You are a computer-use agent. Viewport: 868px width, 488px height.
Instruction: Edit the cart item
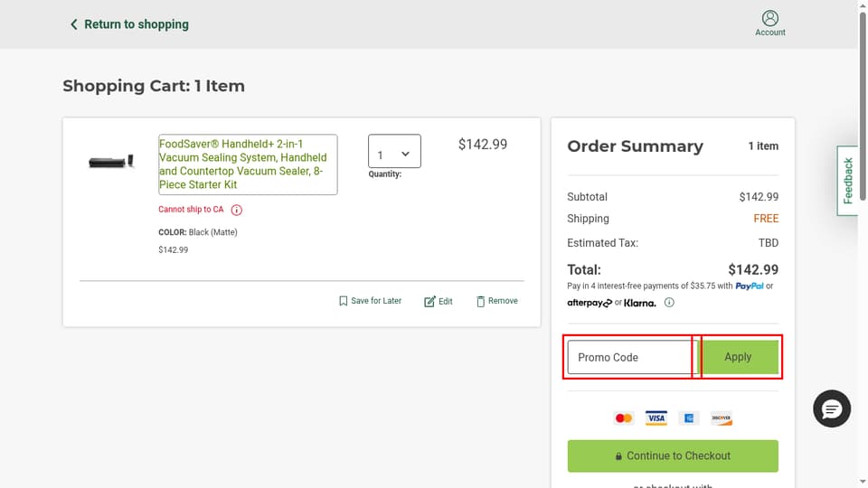pyautogui.click(x=439, y=302)
